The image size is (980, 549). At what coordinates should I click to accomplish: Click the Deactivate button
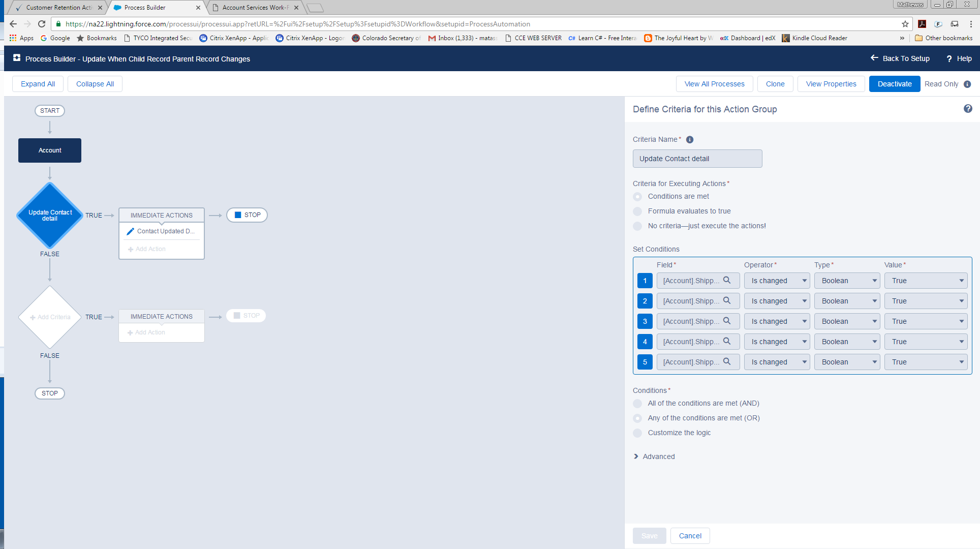[x=894, y=84]
